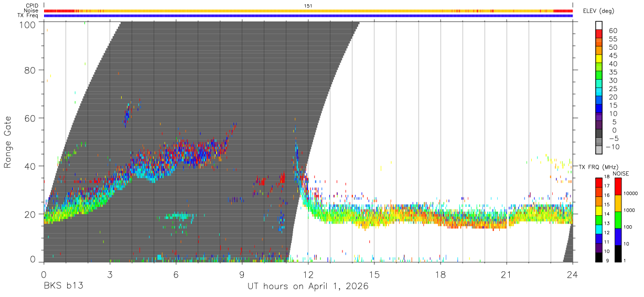The height and width of the screenshot is (297, 644).
Task: Click the Noise row label
Action: (31, 10)
